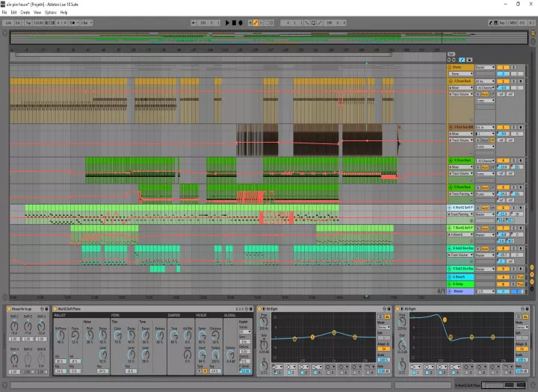The height and width of the screenshot is (392, 538).
Task: Arm the 7 Wurli2 Soft P track
Action: pos(521,228)
